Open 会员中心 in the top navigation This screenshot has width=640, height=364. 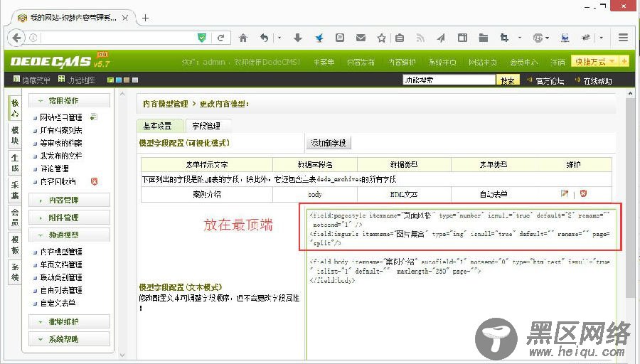[523, 62]
